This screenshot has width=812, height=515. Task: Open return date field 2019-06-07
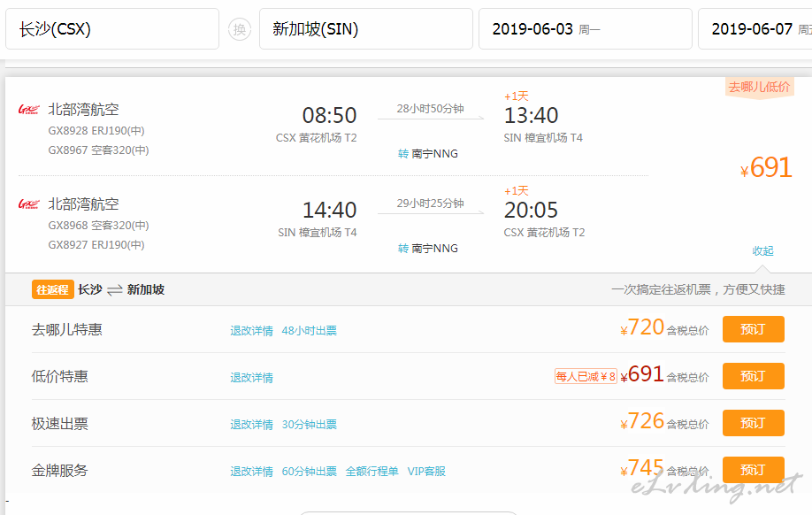[755, 29]
